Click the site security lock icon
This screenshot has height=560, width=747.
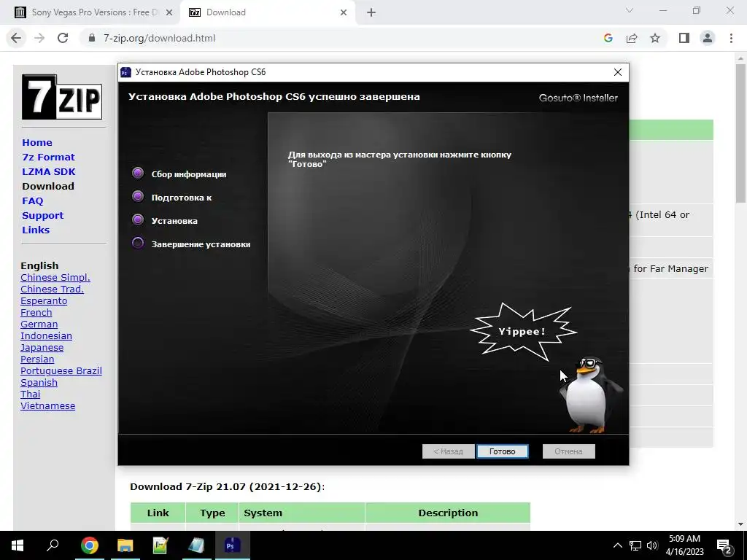93,38
